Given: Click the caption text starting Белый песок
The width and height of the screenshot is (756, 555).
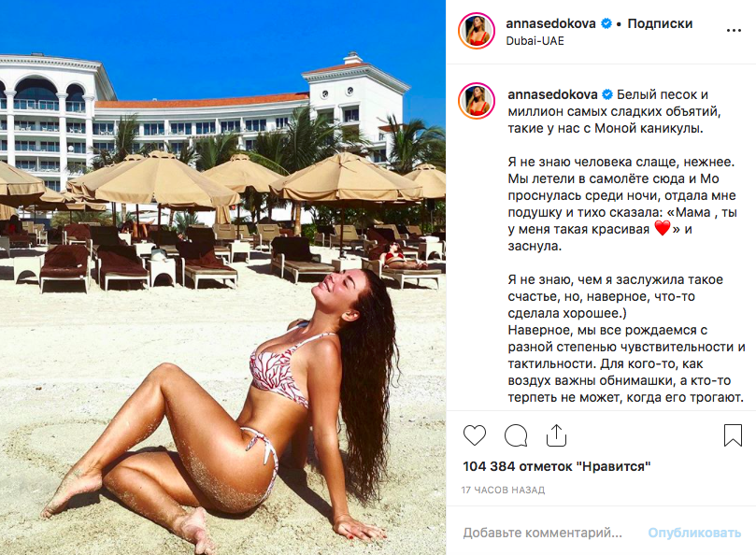Looking at the screenshot, I should coord(613,111).
